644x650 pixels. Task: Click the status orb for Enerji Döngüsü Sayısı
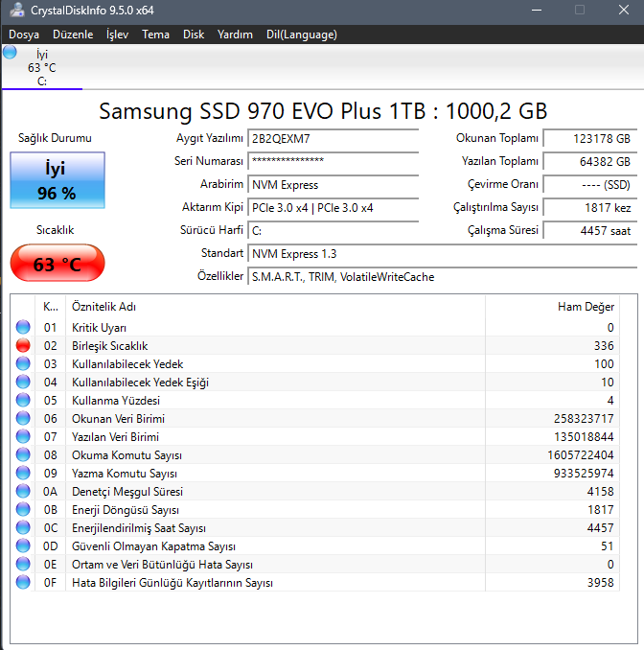click(x=23, y=509)
